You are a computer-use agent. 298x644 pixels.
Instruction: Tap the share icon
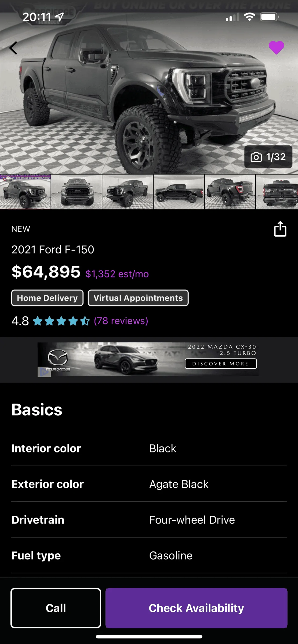point(280,229)
